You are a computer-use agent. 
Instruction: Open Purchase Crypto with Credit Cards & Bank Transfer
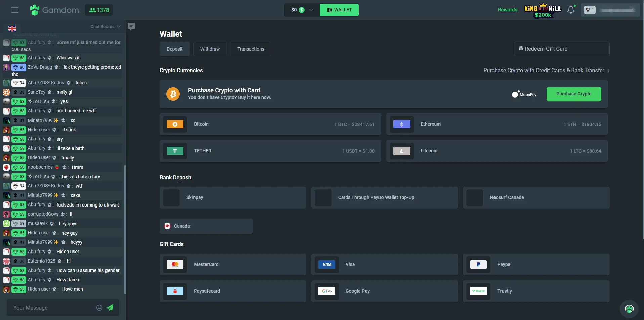click(x=547, y=70)
